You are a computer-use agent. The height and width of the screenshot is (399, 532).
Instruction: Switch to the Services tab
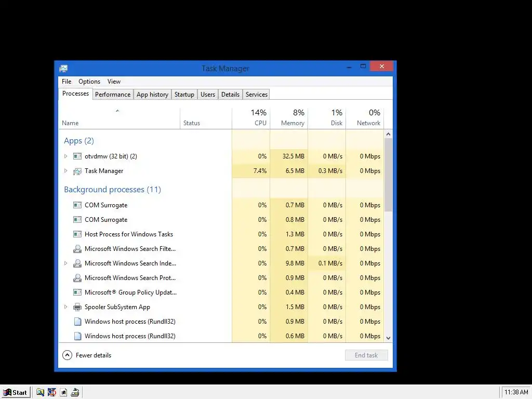click(257, 95)
